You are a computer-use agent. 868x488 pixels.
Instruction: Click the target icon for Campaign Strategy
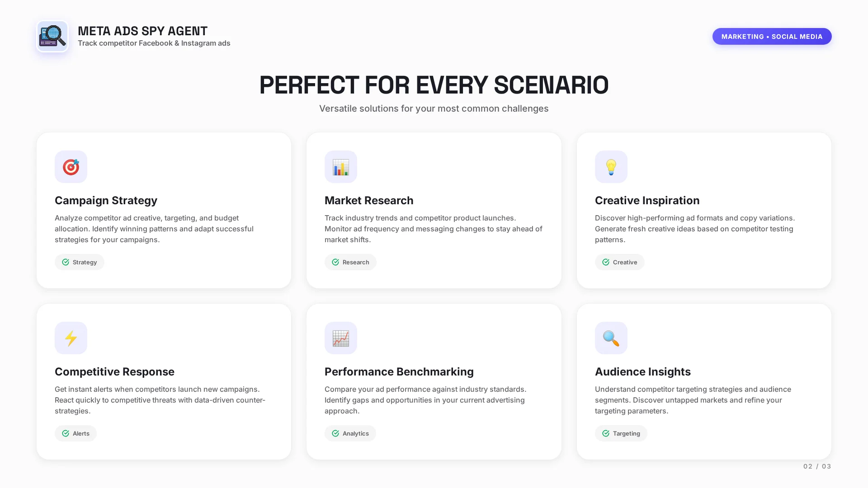[71, 167]
